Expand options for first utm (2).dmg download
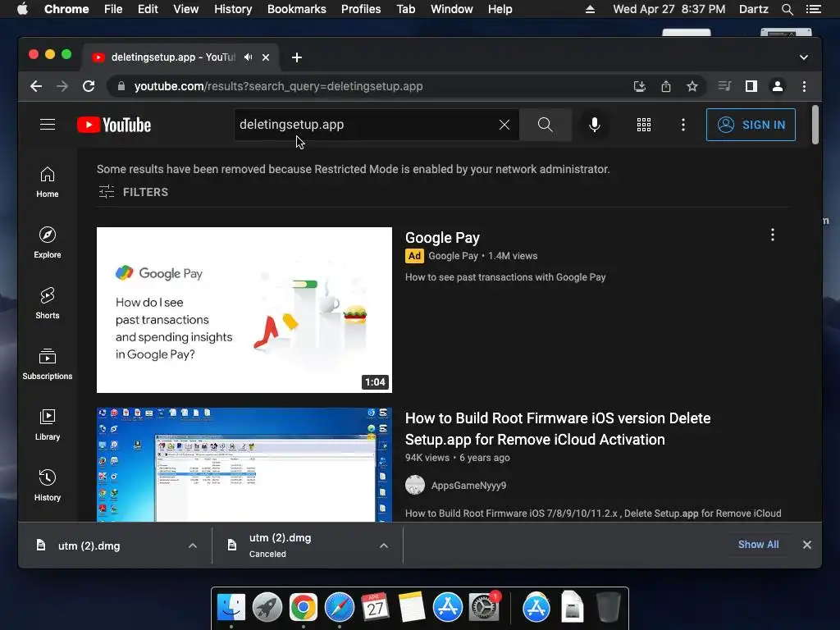 192,546
